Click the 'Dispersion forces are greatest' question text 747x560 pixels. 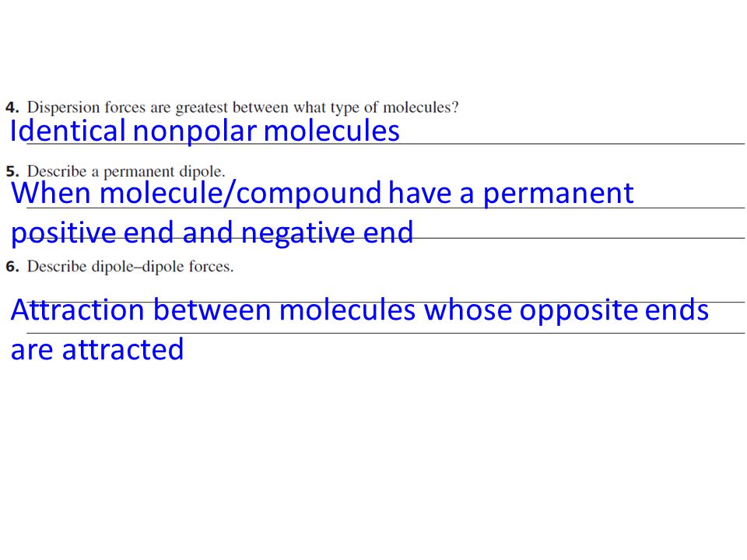tap(243, 108)
